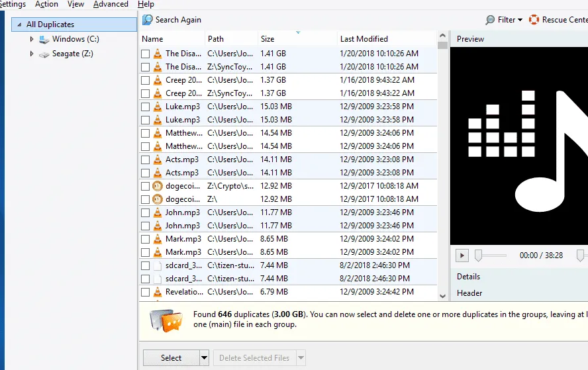The height and width of the screenshot is (370, 588).
Task: Expand the Seagate (Z:) tree node
Action: coord(31,54)
